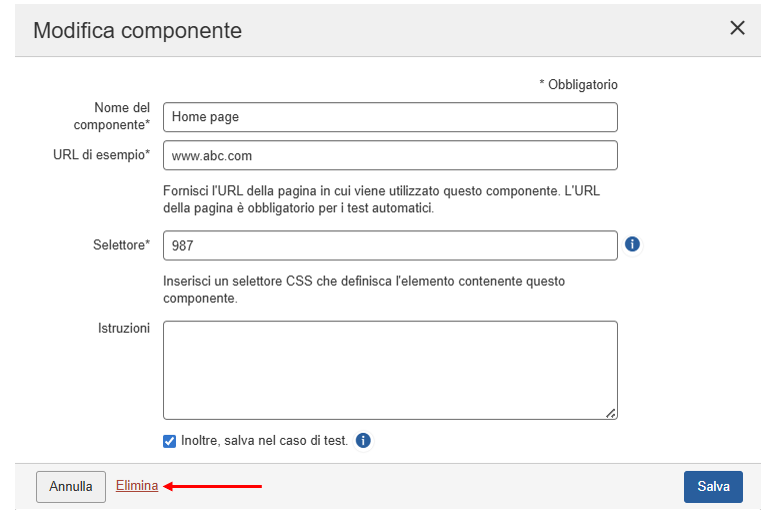Grab the Istruzioni textarea resize handle

pyautogui.click(x=611, y=413)
